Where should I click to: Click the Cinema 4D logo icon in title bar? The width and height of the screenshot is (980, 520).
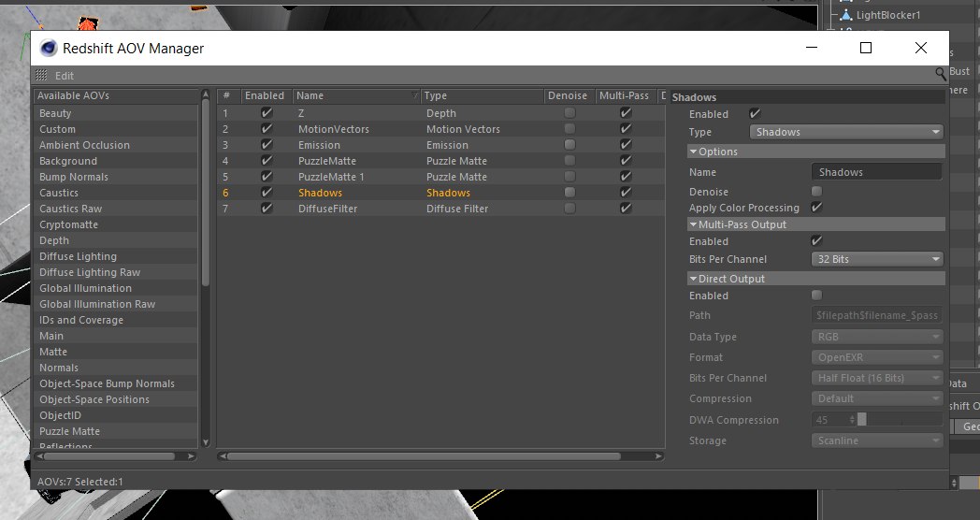click(48, 48)
